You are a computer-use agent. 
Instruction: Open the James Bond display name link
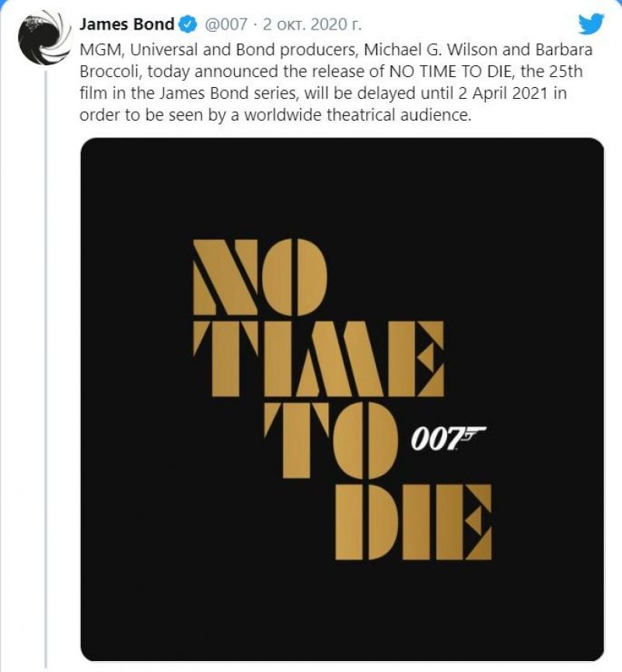pos(128,25)
